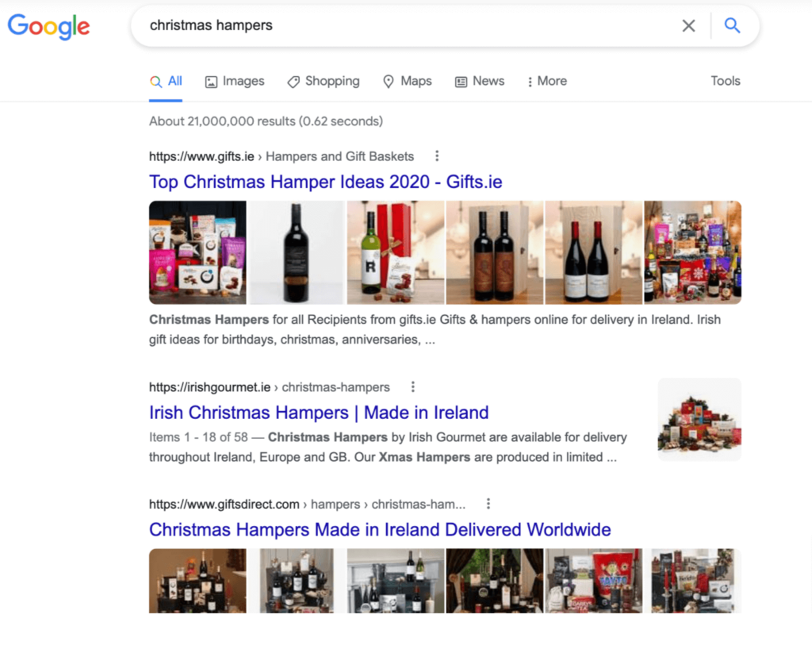
Task: Open Christmas Hampers Made in Ireland Delivered Worldwide
Action: [x=380, y=529]
